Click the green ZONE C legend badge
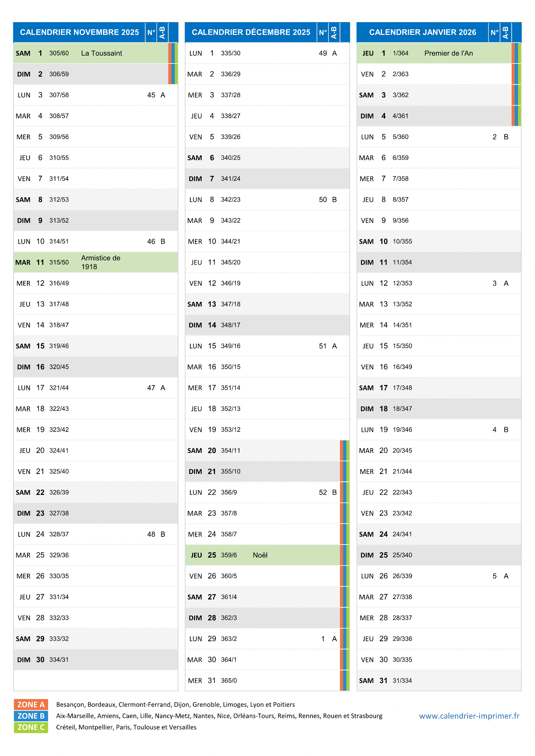Screen dimensions: 535x756 click(x=31, y=727)
